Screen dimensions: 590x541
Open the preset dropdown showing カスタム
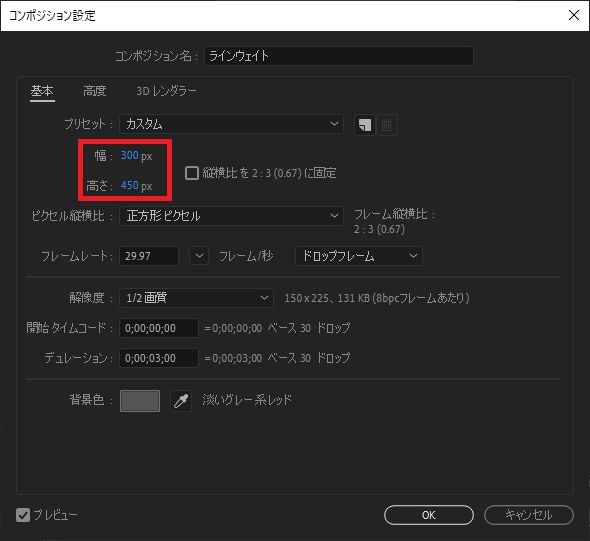pos(231,124)
